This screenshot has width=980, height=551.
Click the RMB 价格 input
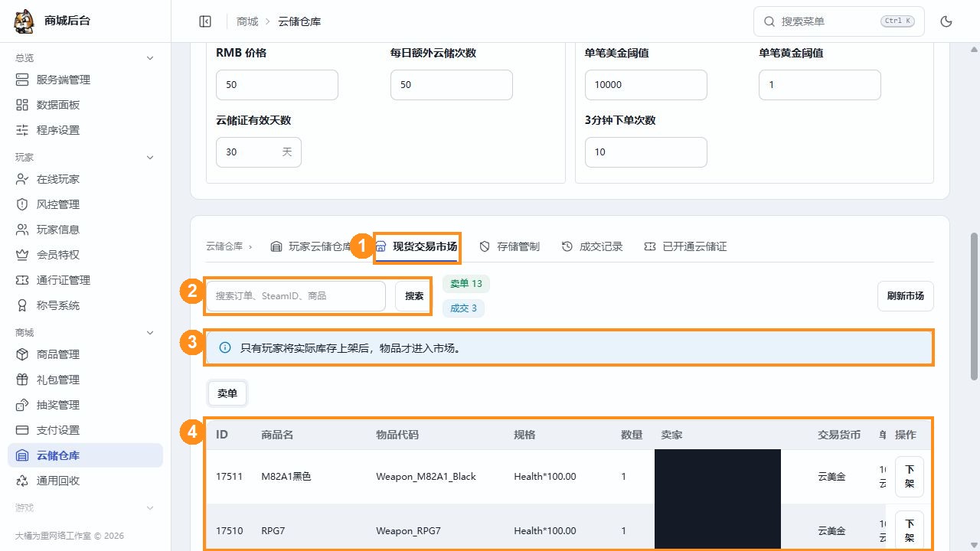(x=277, y=85)
